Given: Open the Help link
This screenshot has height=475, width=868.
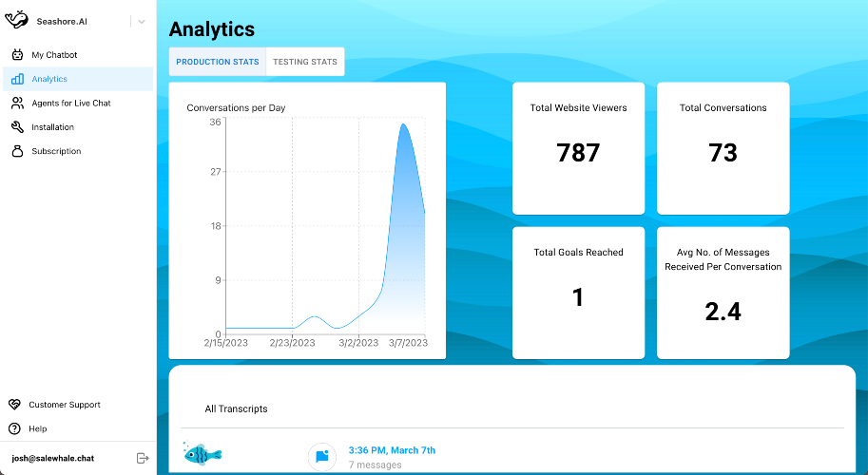Looking at the screenshot, I should pos(38,428).
